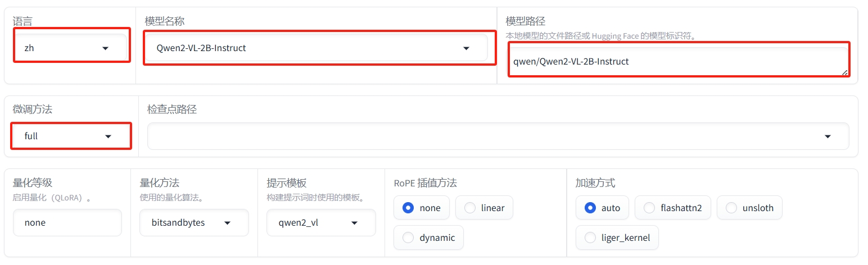868x265 pixels.
Task: Click the Qwen2-VL-2B-Instruct model name text
Action: [x=201, y=48]
